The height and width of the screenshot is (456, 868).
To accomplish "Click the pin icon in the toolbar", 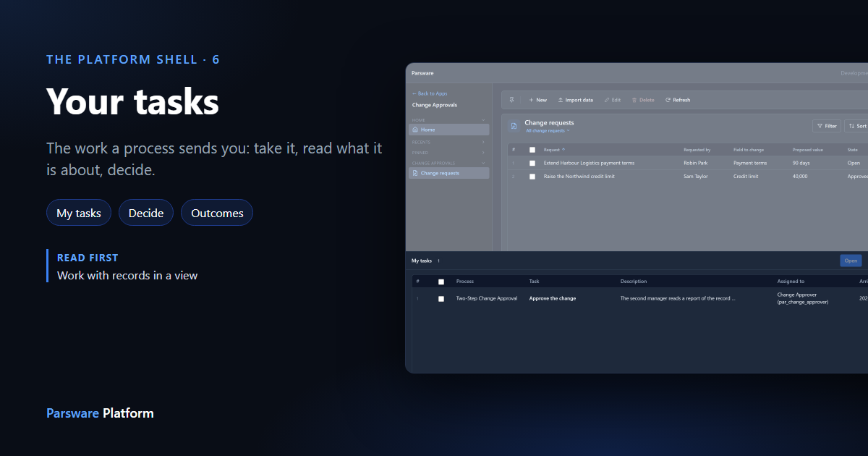I will (x=512, y=100).
